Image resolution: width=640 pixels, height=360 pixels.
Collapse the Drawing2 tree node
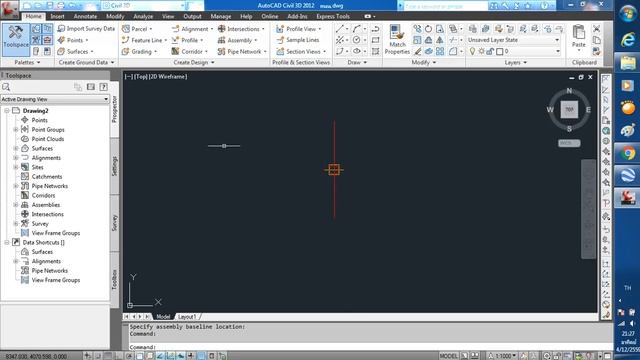tap(7, 111)
